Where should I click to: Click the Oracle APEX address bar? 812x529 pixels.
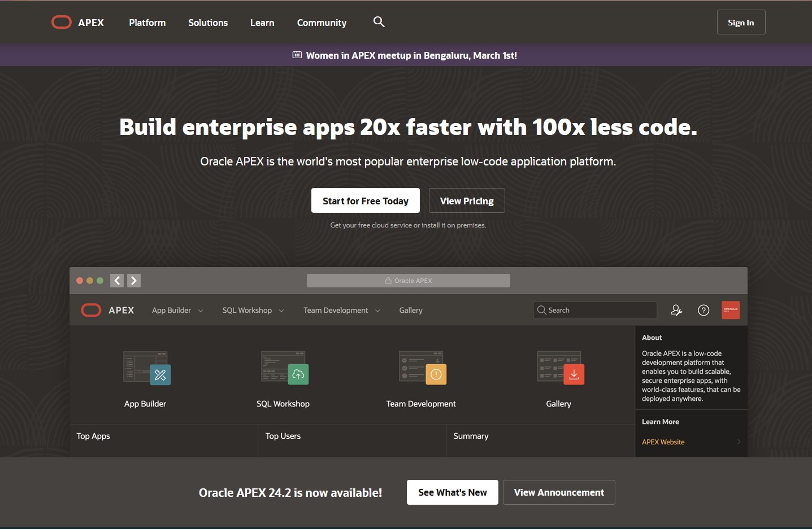click(409, 281)
